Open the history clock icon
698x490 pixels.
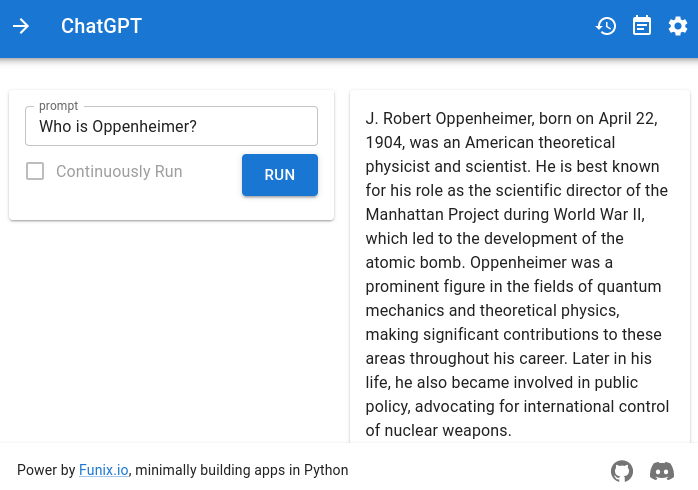coord(606,26)
